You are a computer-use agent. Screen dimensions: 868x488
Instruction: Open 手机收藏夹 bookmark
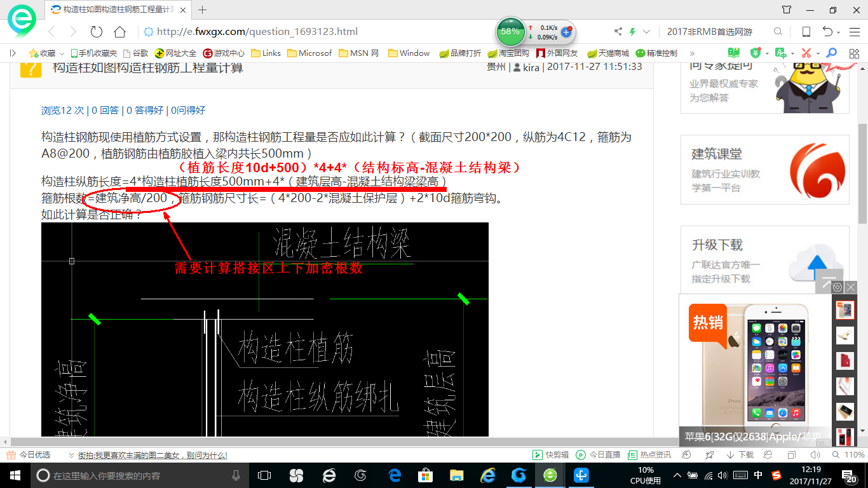(x=93, y=53)
